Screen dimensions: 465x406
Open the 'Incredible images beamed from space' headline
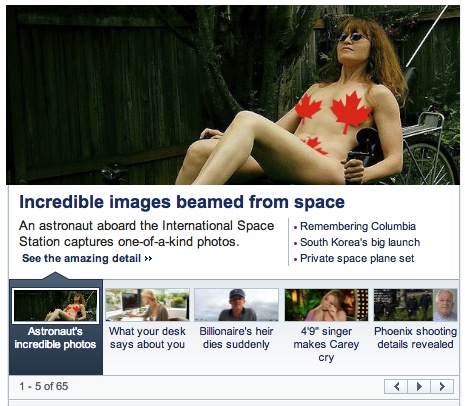click(x=182, y=202)
